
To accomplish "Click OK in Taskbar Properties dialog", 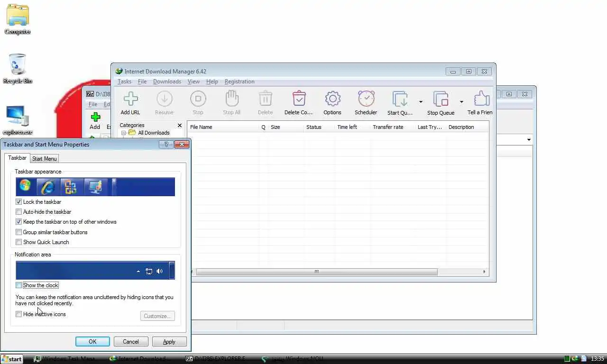I will [92, 342].
